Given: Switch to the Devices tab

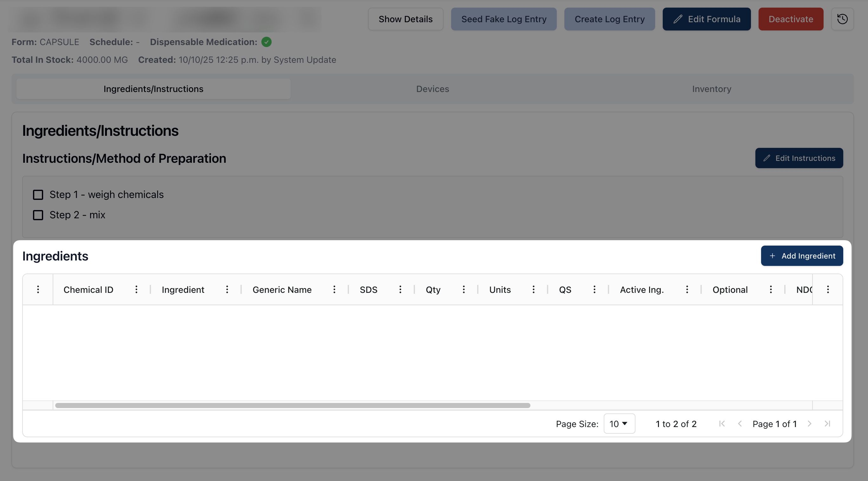Looking at the screenshot, I should [x=432, y=89].
